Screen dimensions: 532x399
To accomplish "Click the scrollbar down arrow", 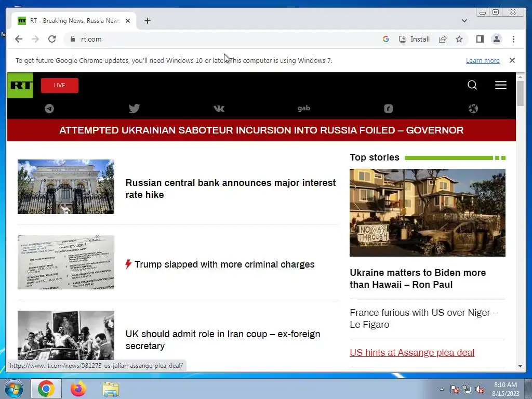I will (x=520, y=366).
